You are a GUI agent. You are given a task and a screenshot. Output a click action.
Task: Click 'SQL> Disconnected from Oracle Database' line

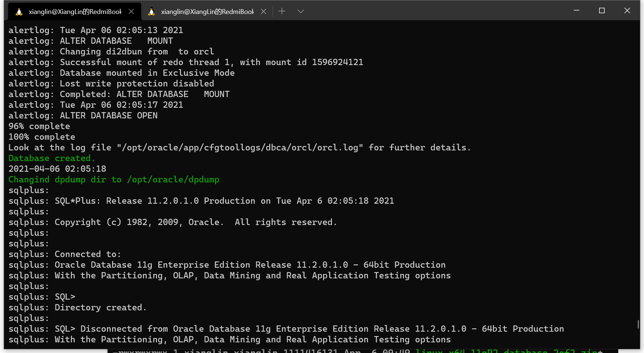click(286, 329)
